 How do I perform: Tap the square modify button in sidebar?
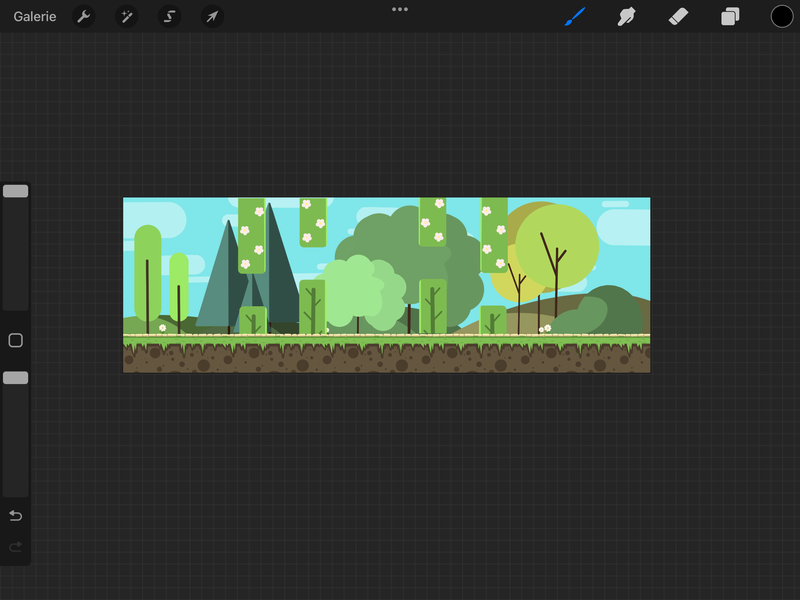click(16, 340)
